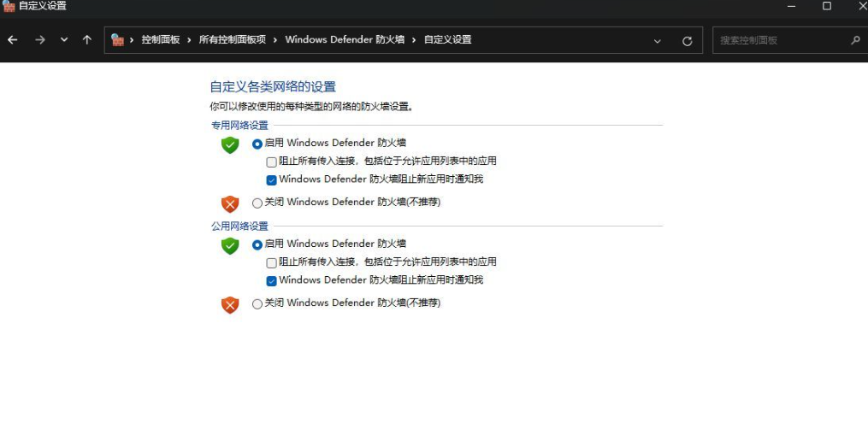Maximize the 自定义设置 window

click(826, 6)
